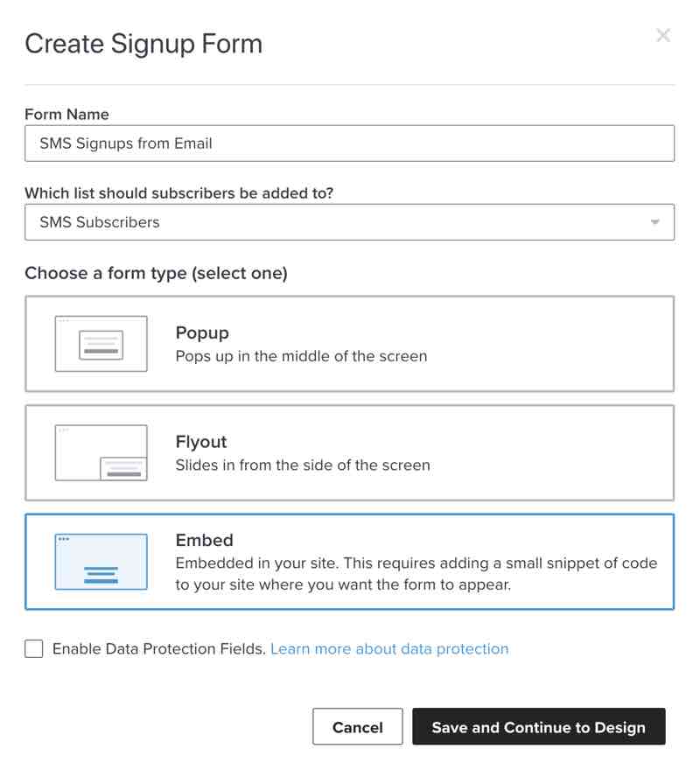The width and height of the screenshot is (700, 770).
Task: Click the close X on the dialog
Action: [x=663, y=36]
